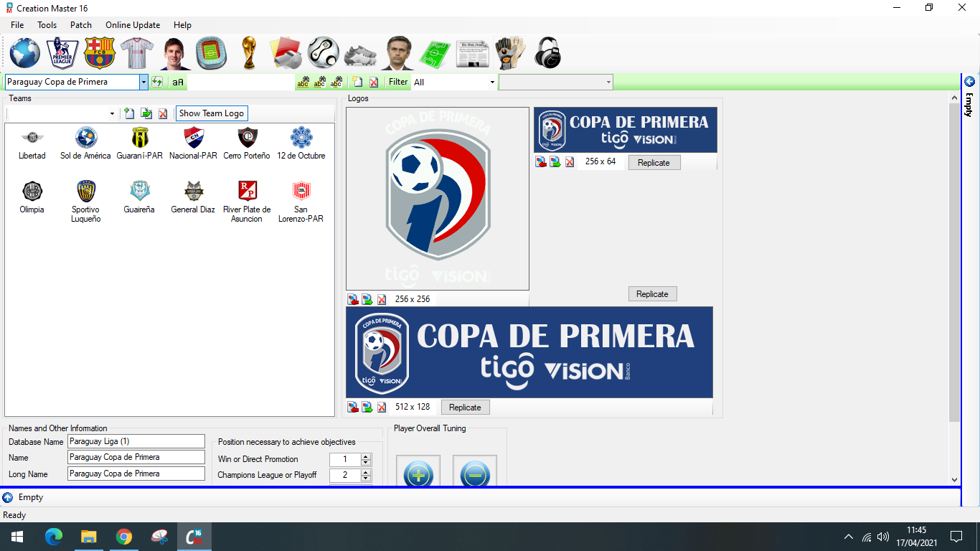
Task: Open Google Chrome from the taskbar
Action: pyautogui.click(x=124, y=537)
